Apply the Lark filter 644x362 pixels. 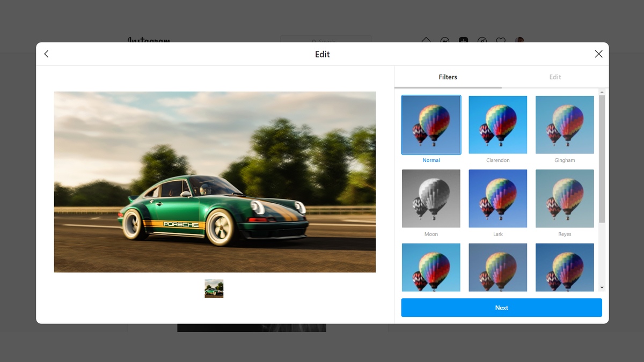497,198
